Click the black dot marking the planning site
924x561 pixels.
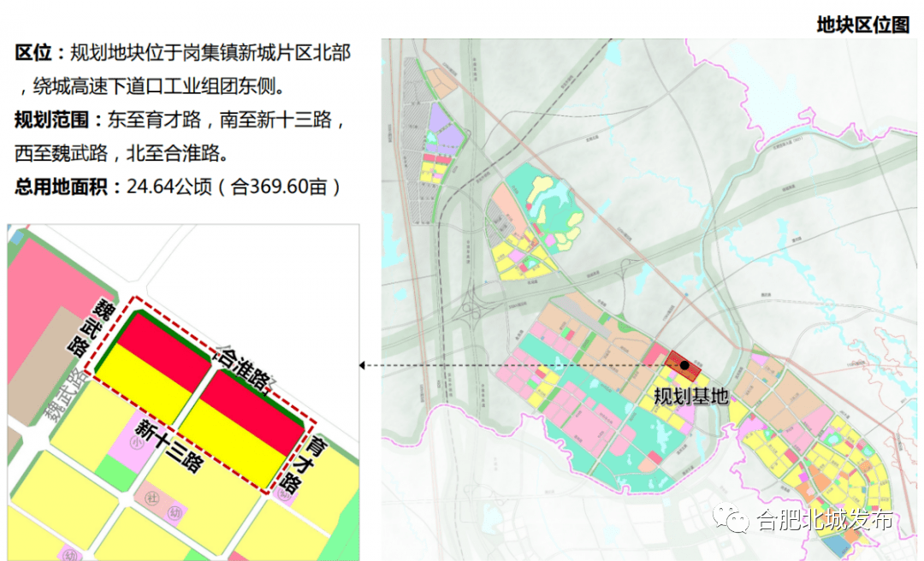(x=684, y=365)
